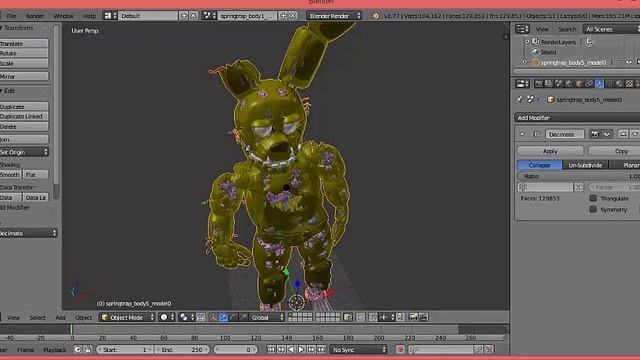The width and height of the screenshot is (640, 360).
Task: Click the jump to start playback icon
Action: click(x=271, y=349)
